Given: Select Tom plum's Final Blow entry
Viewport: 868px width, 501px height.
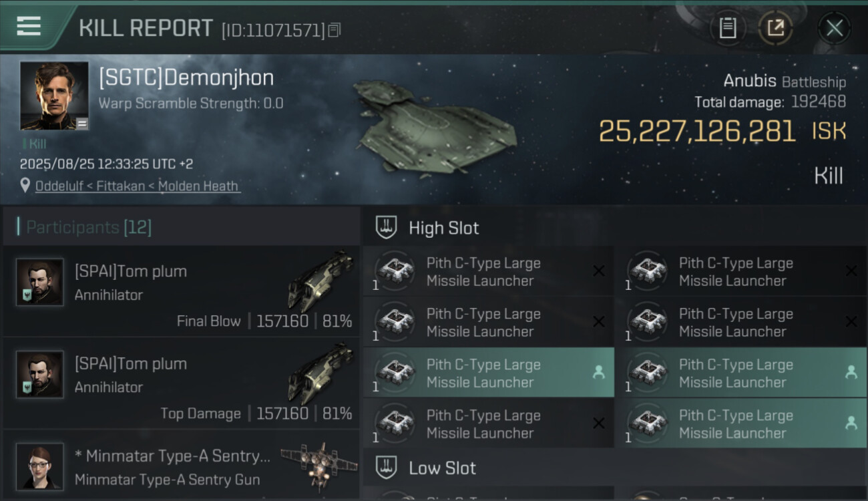Looking at the screenshot, I should [x=180, y=291].
